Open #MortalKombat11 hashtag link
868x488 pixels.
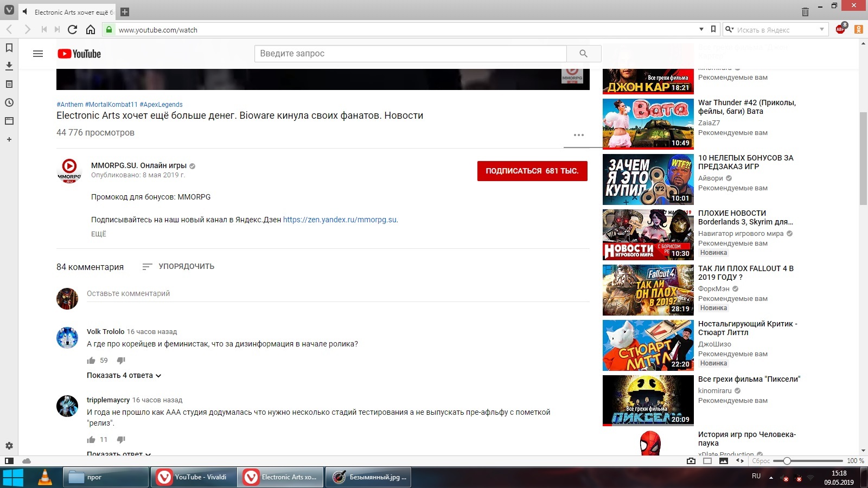click(111, 104)
